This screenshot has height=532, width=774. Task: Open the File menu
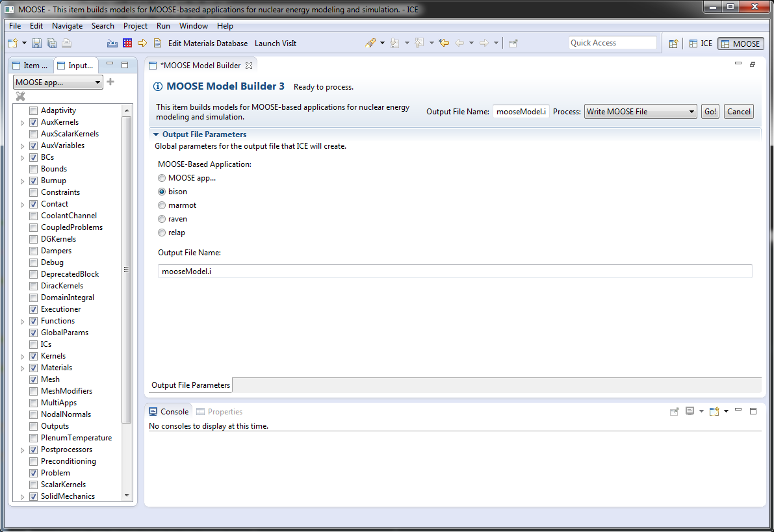click(15, 26)
